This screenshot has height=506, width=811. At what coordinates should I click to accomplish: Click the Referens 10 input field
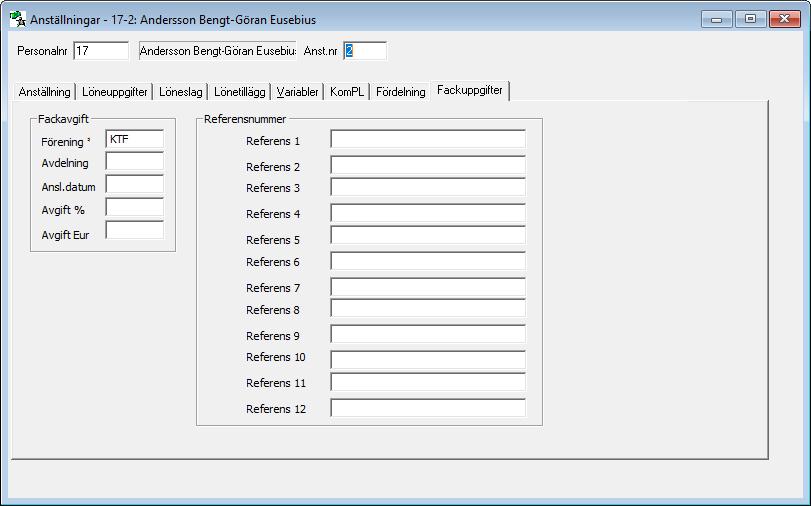pos(428,360)
